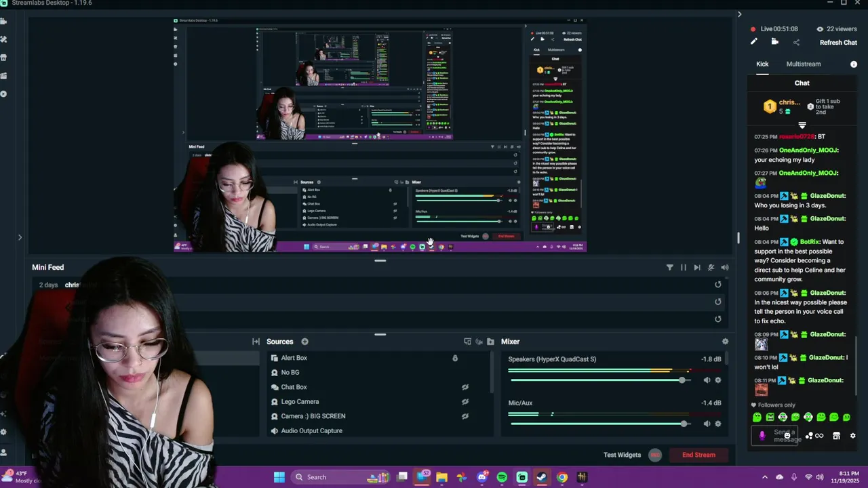Switch to the Kick chat tab

(x=762, y=64)
